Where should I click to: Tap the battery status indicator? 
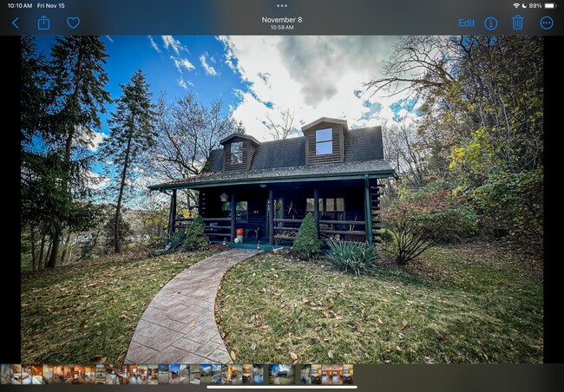click(550, 5)
